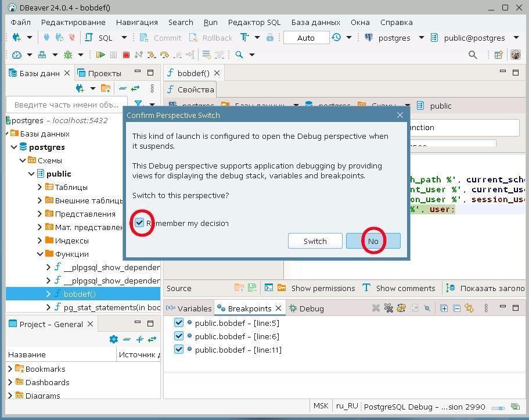
Task: Expand the Таблицы tree node
Action: coord(40,187)
